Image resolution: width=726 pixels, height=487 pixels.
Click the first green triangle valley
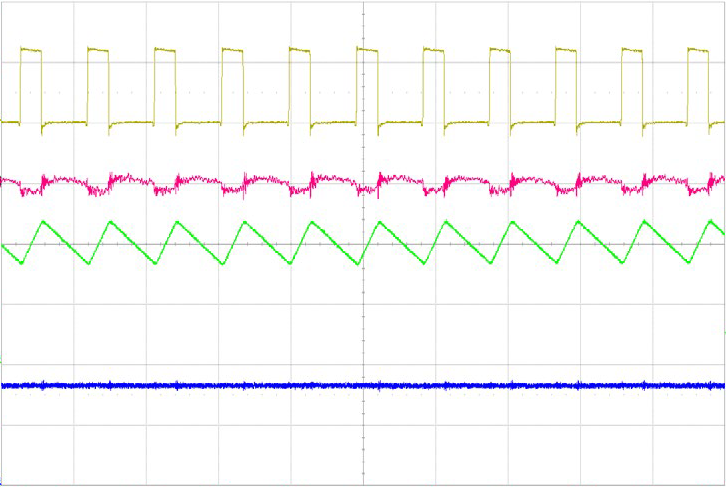pos(23,264)
